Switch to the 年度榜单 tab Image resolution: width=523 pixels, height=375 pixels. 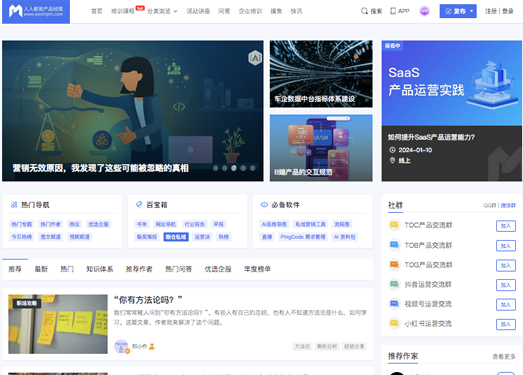pos(257,269)
